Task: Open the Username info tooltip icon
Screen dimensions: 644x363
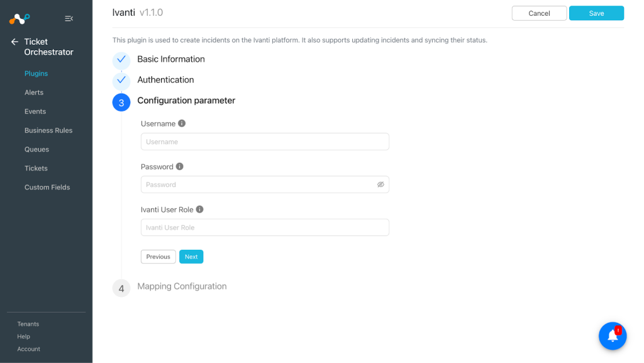Action: point(182,123)
